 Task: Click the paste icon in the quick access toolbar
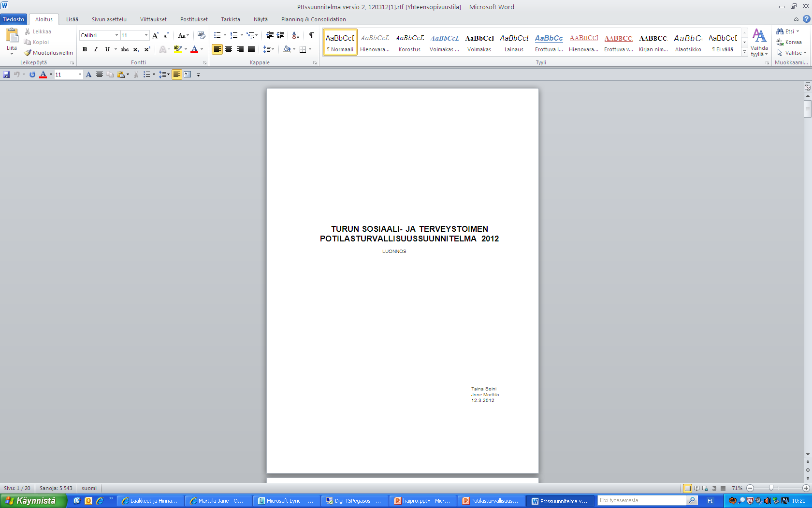(x=121, y=75)
